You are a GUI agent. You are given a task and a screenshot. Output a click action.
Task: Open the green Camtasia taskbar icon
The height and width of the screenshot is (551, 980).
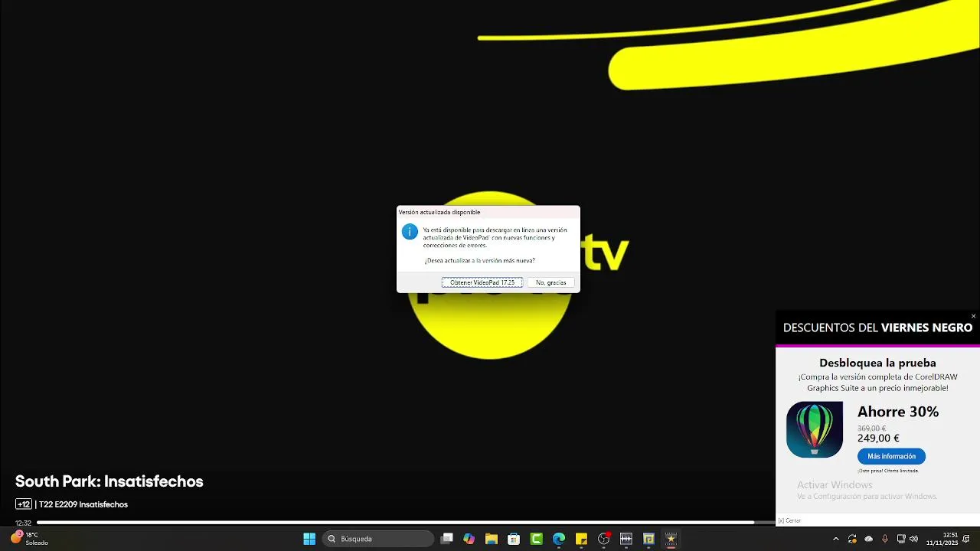point(537,539)
